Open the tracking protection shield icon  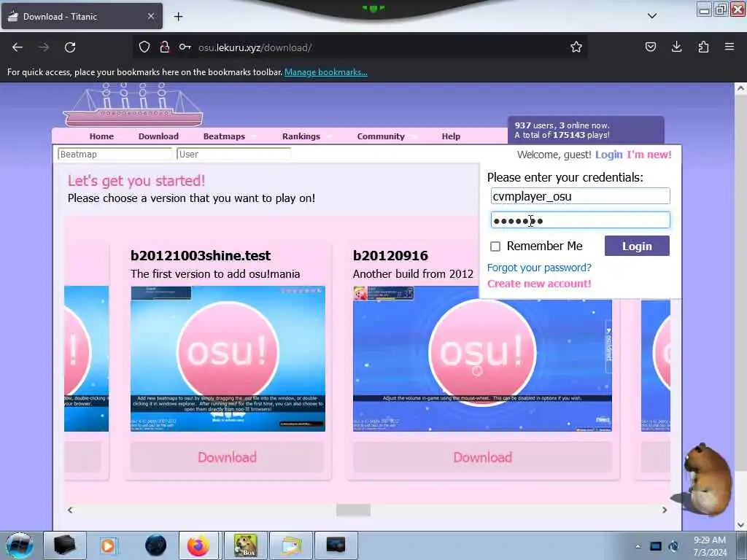[x=144, y=47]
